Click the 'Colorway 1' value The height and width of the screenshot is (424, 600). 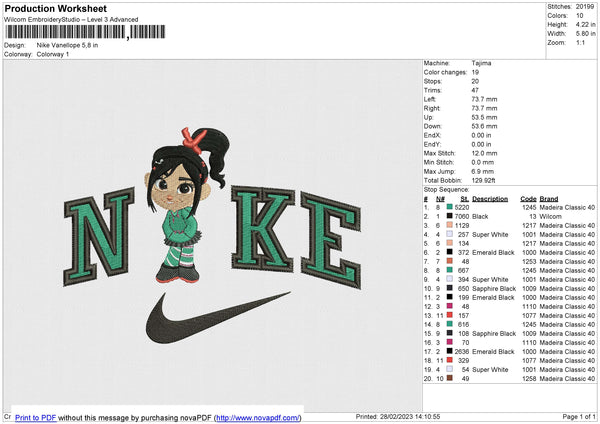[53, 54]
